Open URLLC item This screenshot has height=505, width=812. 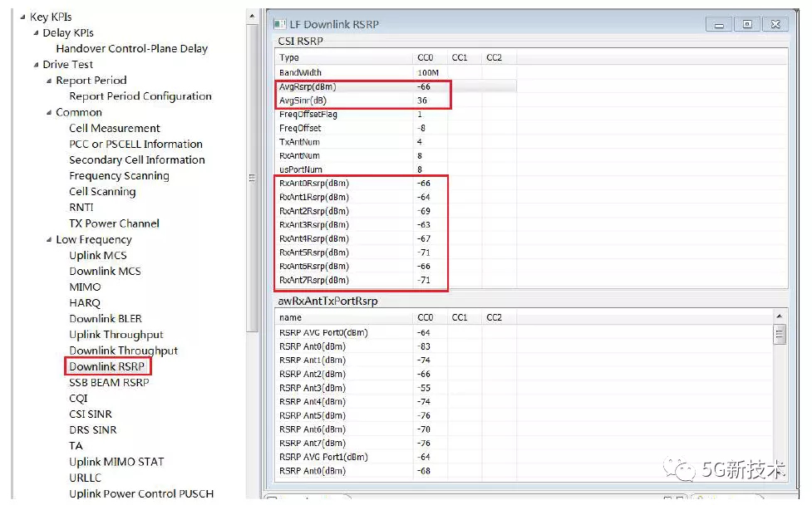click(85, 478)
